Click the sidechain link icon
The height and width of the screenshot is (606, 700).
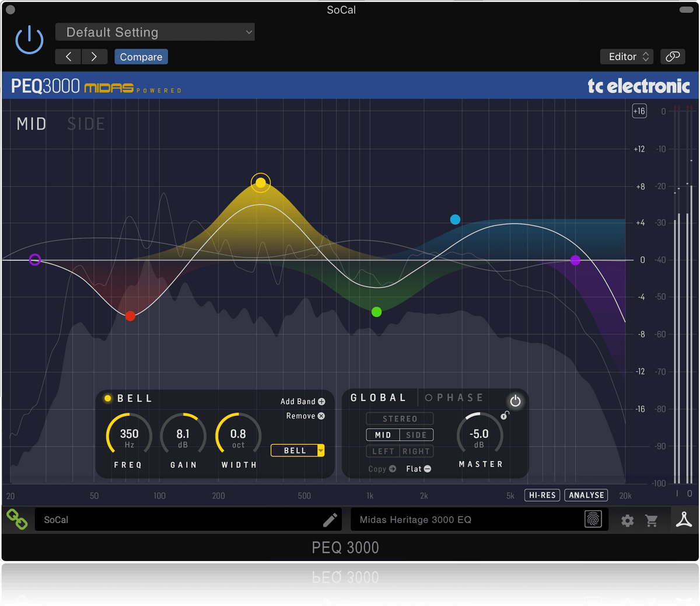click(x=673, y=57)
